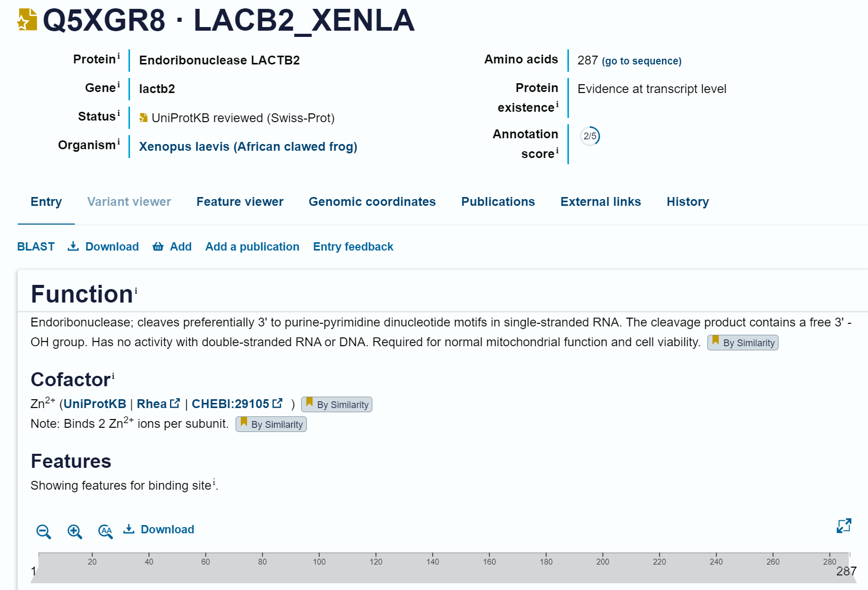This screenshot has height=590, width=868.
Task: Expand the By Similarity tag after Function text
Action: coord(743,343)
